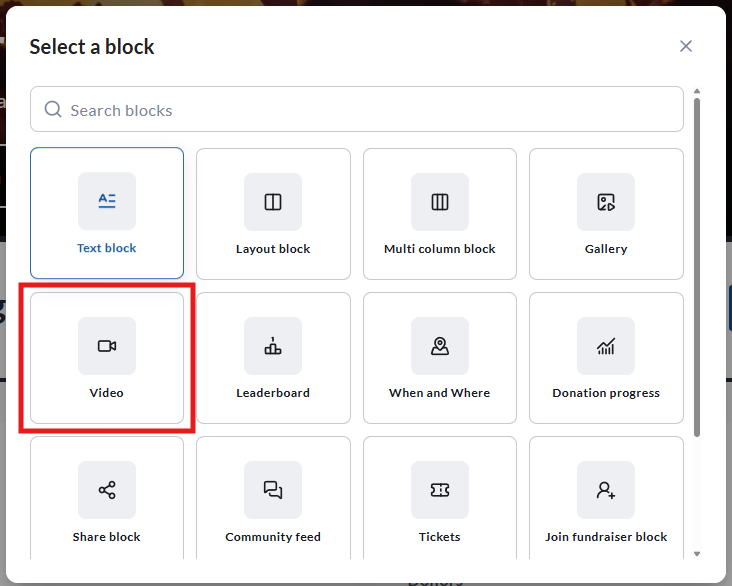Pick the Tickets icon

click(440, 490)
